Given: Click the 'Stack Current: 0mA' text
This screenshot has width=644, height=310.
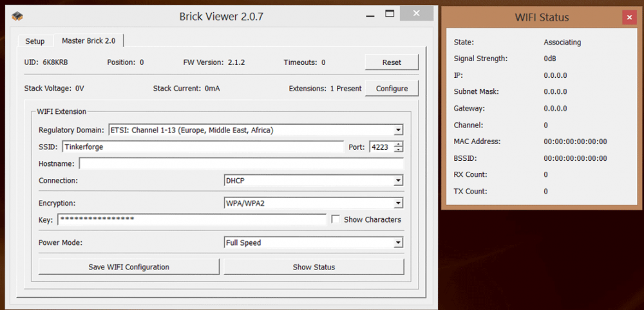Looking at the screenshot, I should tap(187, 88).
